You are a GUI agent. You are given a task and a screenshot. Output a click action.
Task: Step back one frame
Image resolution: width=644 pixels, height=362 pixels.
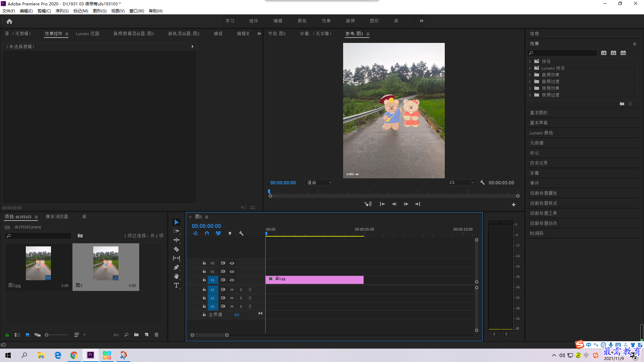tap(394, 204)
